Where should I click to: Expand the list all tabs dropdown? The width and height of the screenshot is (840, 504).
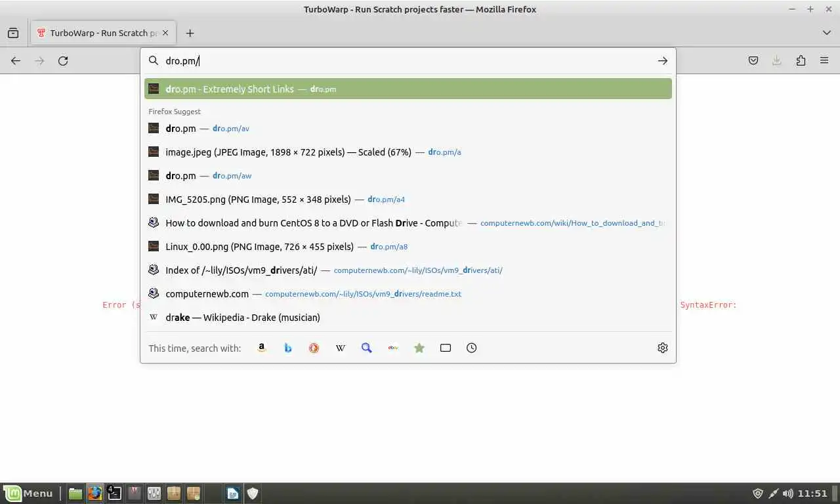pyautogui.click(x=826, y=33)
